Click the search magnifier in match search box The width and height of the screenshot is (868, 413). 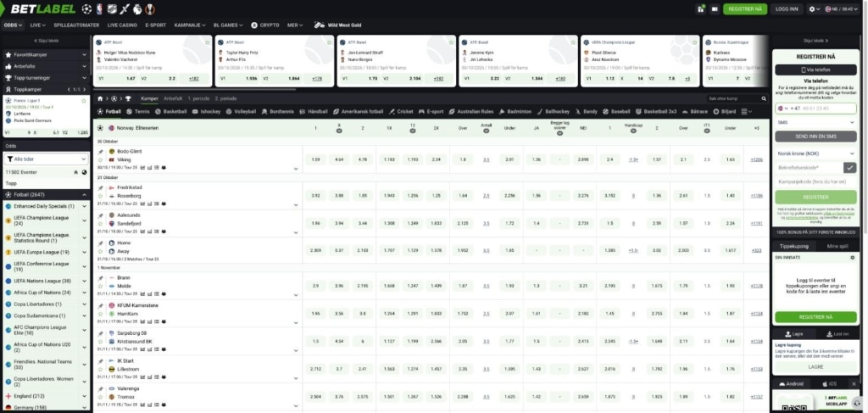(x=763, y=98)
